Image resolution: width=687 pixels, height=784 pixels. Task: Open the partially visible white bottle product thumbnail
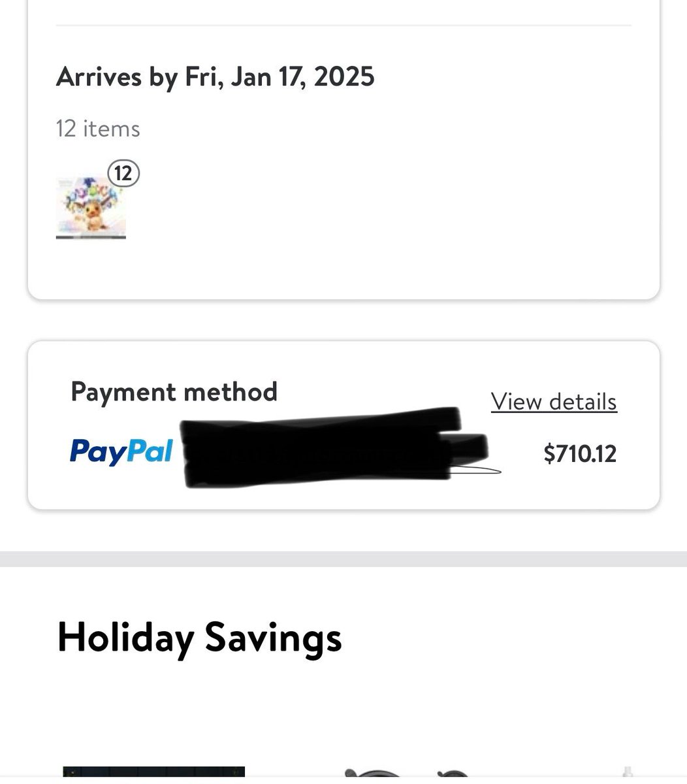tap(628, 773)
